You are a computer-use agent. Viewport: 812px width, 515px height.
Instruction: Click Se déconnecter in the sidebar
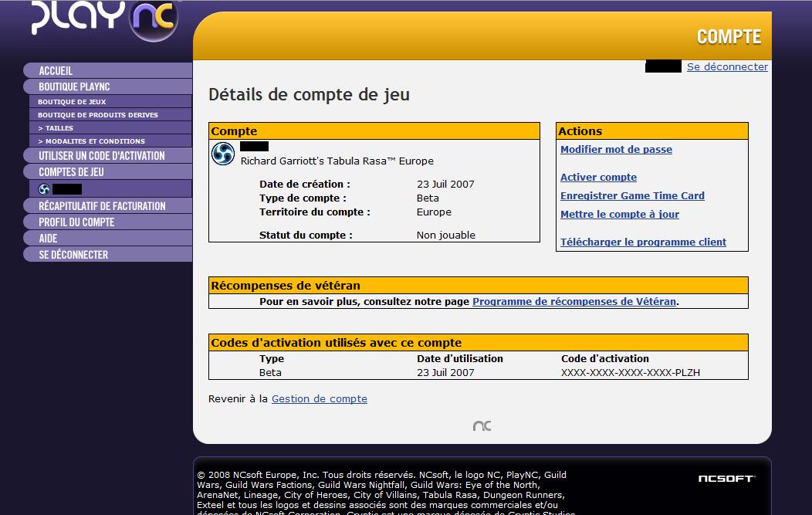pyautogui.click(x=108, y=254)
